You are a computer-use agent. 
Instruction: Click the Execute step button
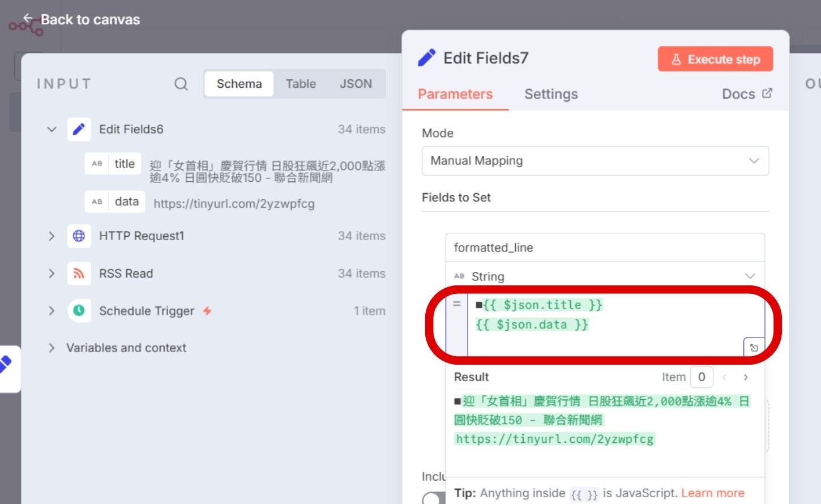click(715, 59)
